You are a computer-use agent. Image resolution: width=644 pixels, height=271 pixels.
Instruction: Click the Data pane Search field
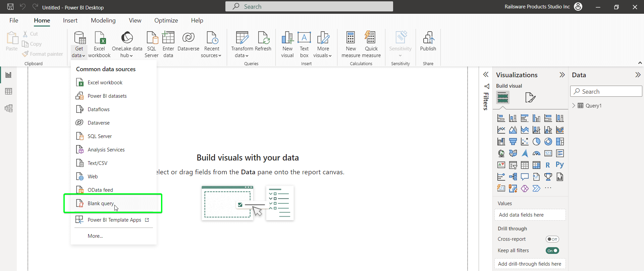tap(606, 91)
